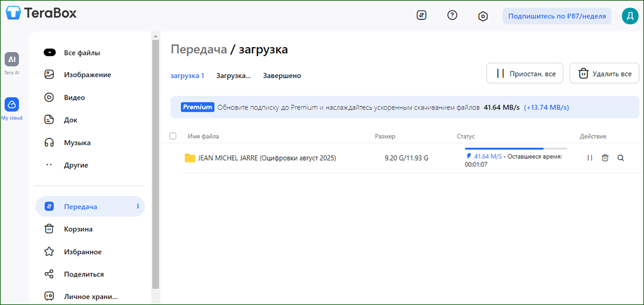Select My cloud in the left rail
Screen dimensions: 644x305
12,109
